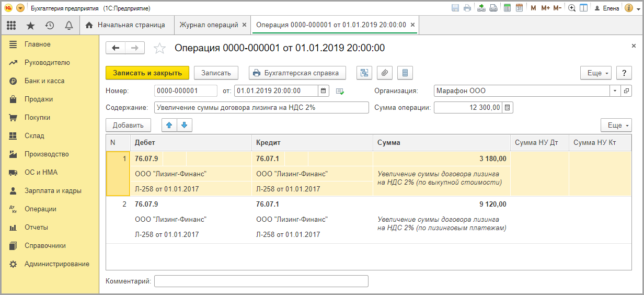Click the structure of subordination icon
The image size is (644, 295).
[x=364, y=73]
